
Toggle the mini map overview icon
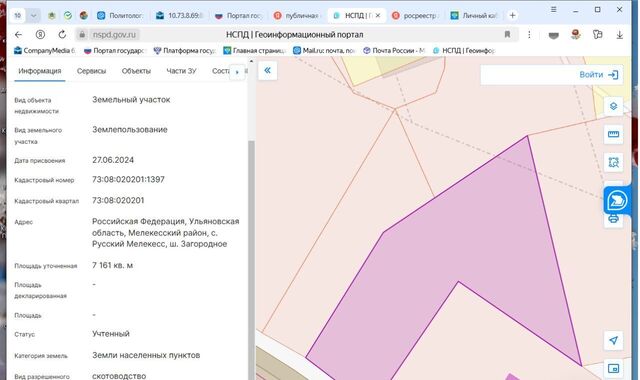point(613,368)
